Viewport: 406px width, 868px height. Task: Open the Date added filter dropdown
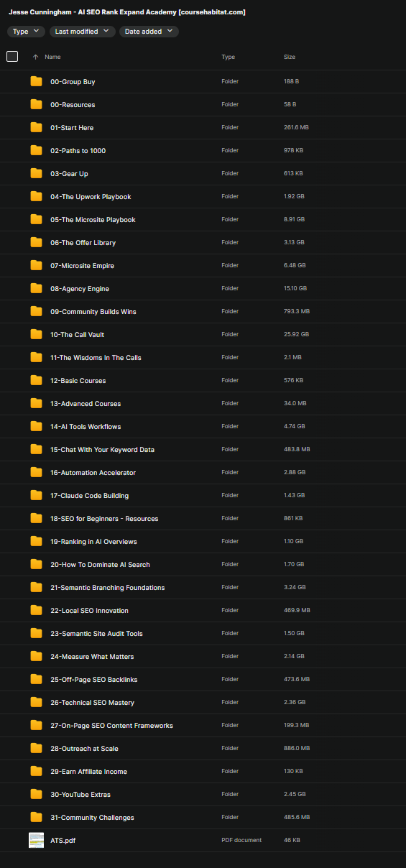tap(149, 32)
